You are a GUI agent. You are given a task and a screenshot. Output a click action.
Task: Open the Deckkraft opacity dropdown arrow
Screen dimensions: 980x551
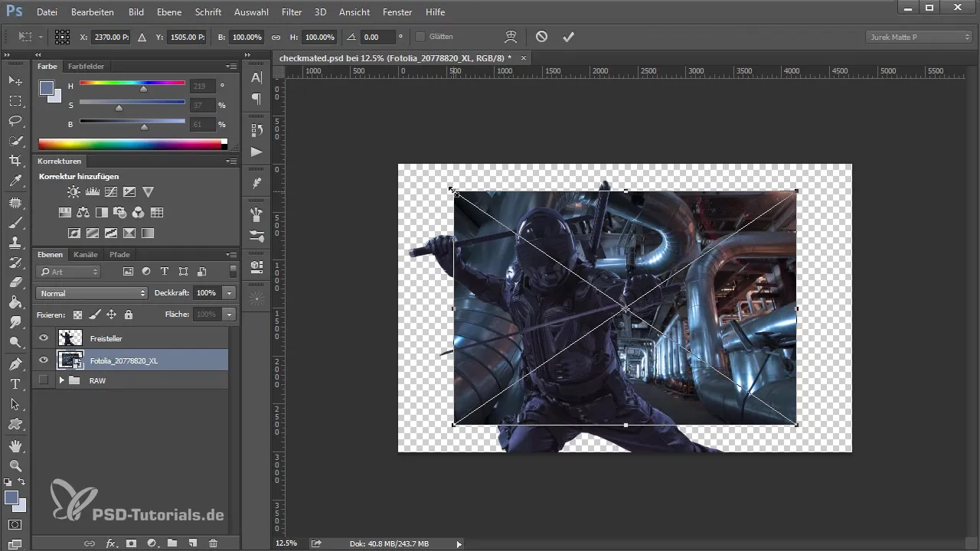point(229,293)
